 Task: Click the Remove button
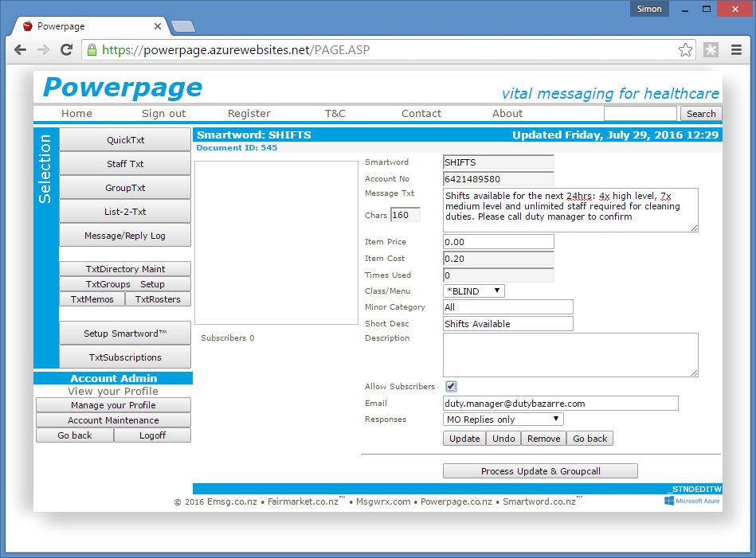coord(544,439)
